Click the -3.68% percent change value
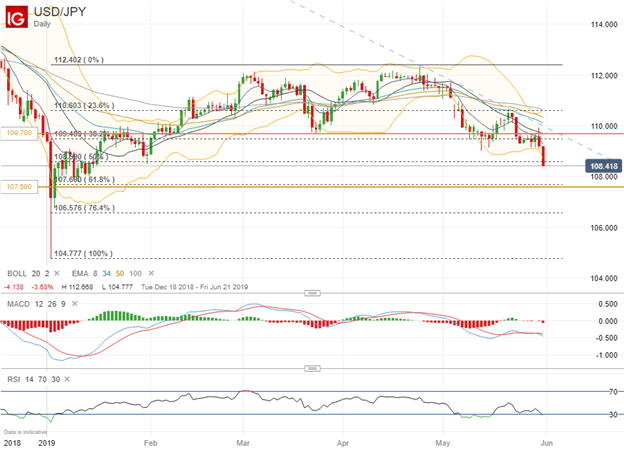Screen dimensions: 624x449 [43, 287]
